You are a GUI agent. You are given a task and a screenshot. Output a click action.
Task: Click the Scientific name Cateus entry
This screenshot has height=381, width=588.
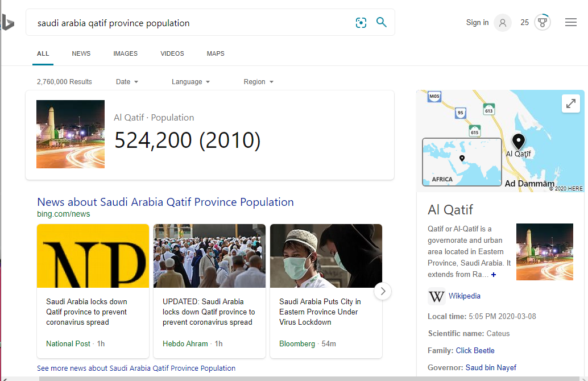click(469, 334)
